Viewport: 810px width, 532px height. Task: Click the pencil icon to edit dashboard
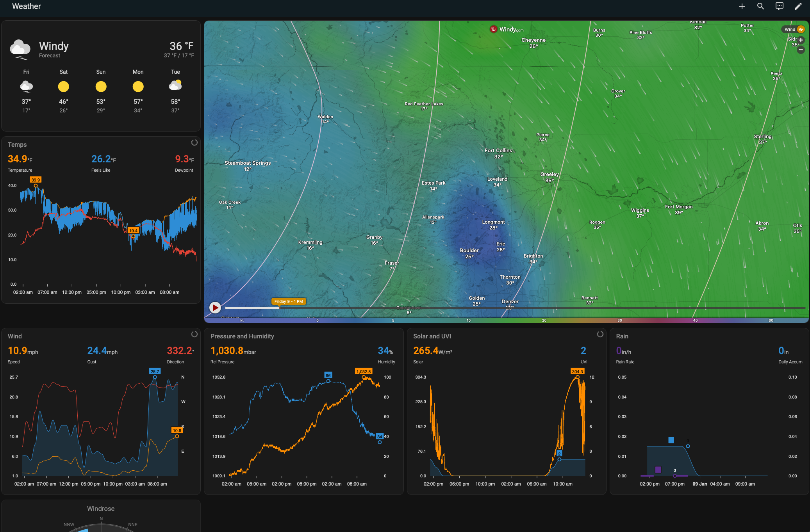(x=798, y=6)
